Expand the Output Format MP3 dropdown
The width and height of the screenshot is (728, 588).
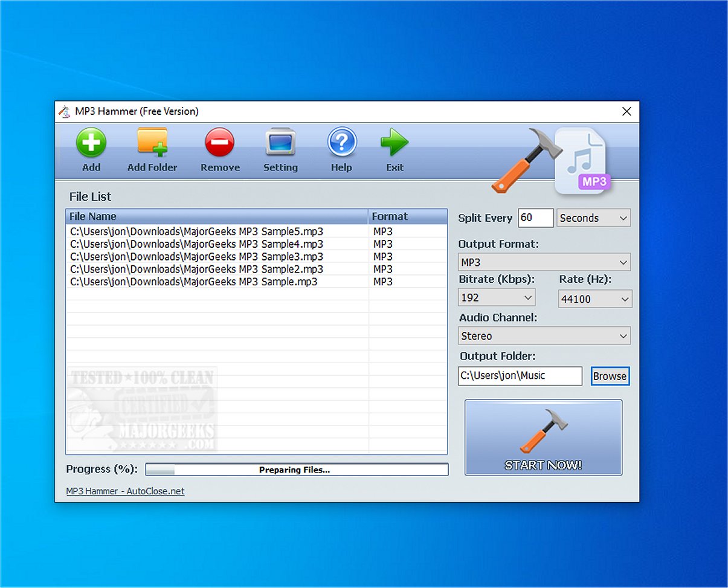click(544, 262)
